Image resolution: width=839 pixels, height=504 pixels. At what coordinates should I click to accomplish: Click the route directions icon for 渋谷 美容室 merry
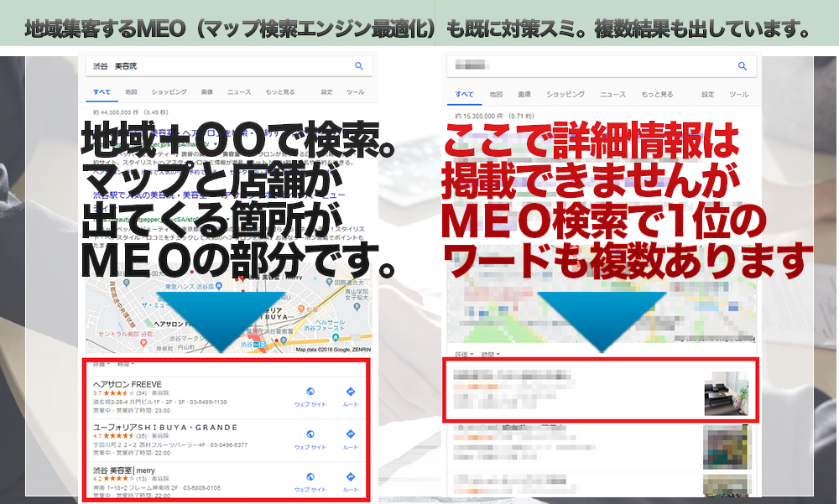[350, 477]
